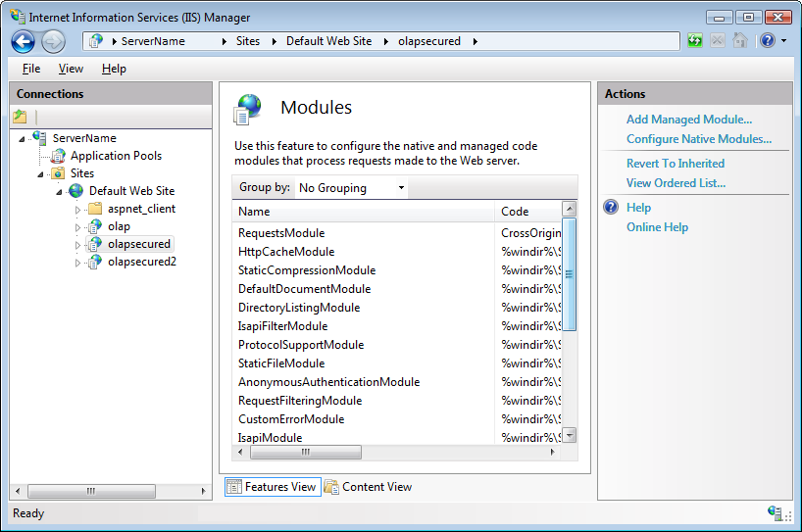Click Add Managed Module link
The width and height of the screenshot is (802, 532).
[689, 120]
